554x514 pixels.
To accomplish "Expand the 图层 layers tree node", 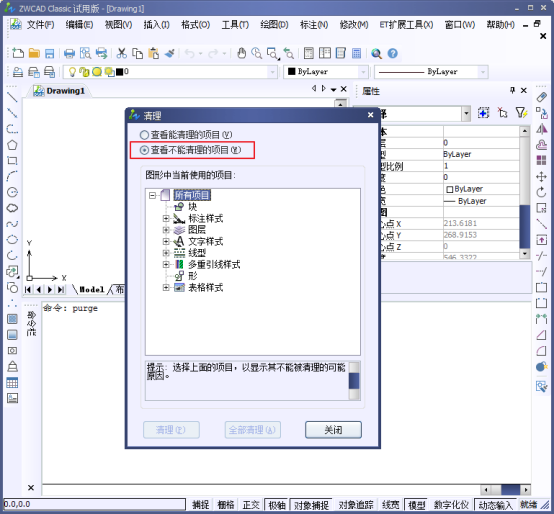I will tap(166, 230).
